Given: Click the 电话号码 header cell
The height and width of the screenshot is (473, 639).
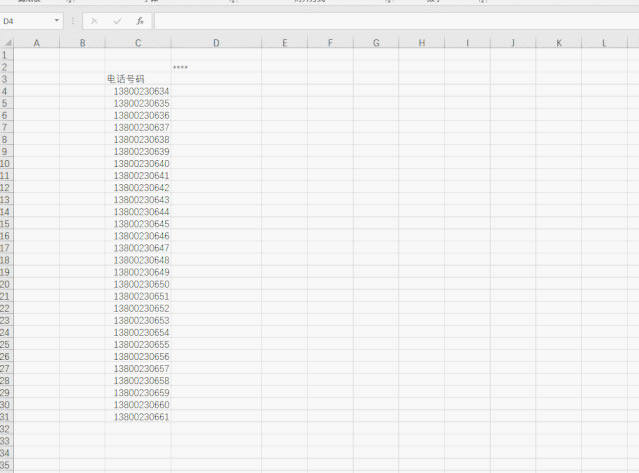Looking at the screenshot, I should click(127, 79).
